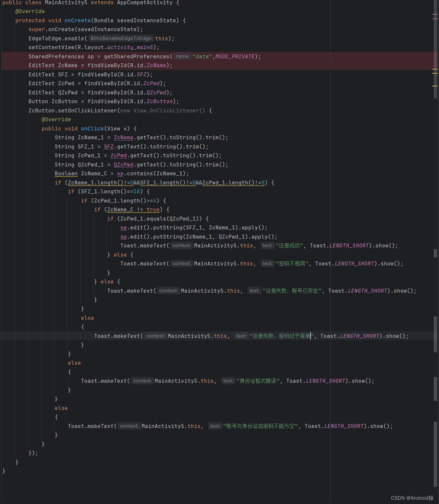Click the name: parameter hint before "data"

pos(182,56)
